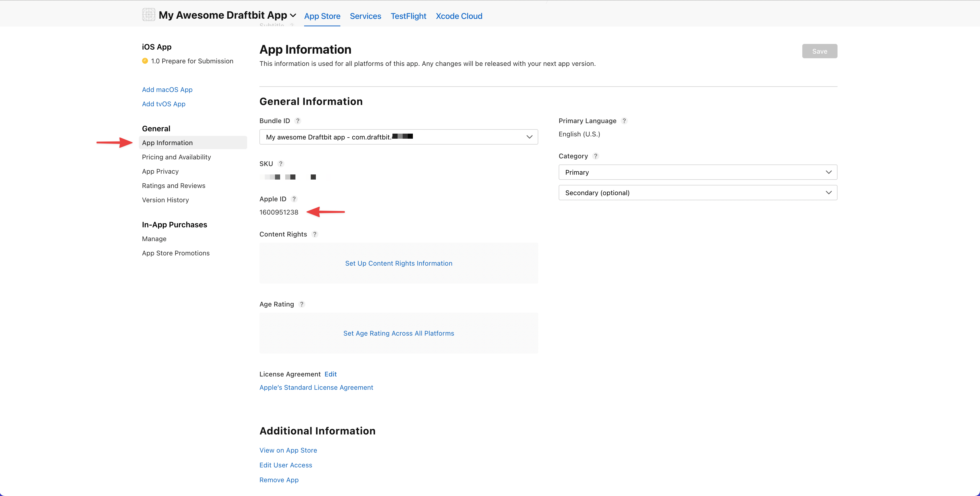
Task: Open App Store Promotions
Action: (175, 253)
